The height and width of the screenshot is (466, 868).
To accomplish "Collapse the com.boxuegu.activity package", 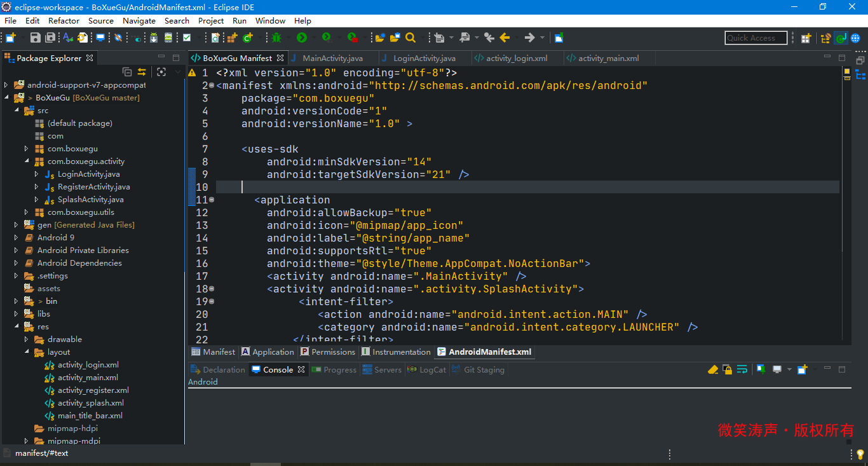I will coord(27,161).
